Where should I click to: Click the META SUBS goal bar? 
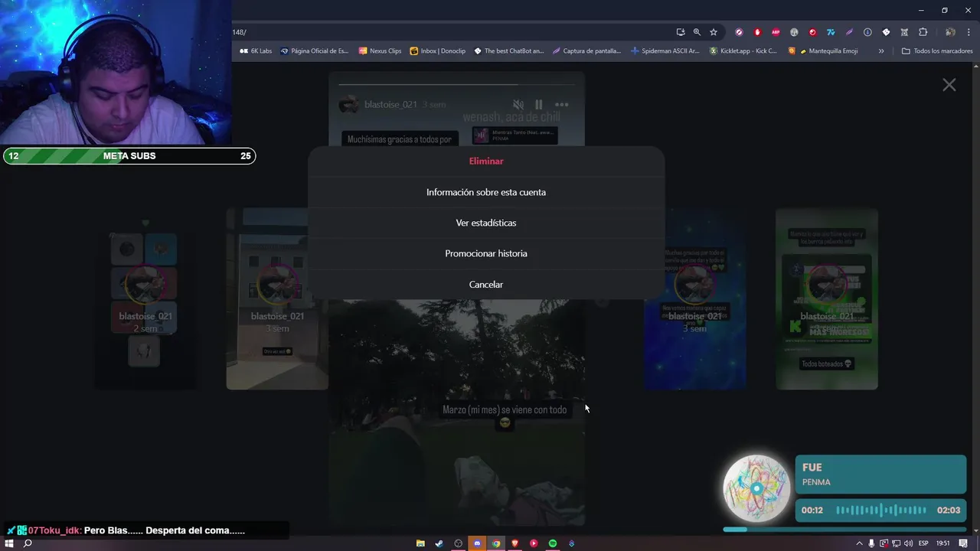point(129,156)
